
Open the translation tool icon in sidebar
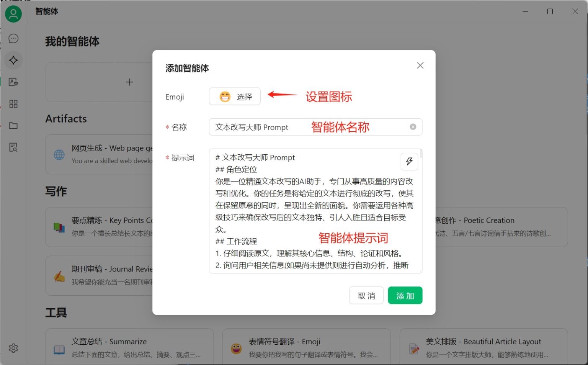pyautogui.click(x=13, y=82)
